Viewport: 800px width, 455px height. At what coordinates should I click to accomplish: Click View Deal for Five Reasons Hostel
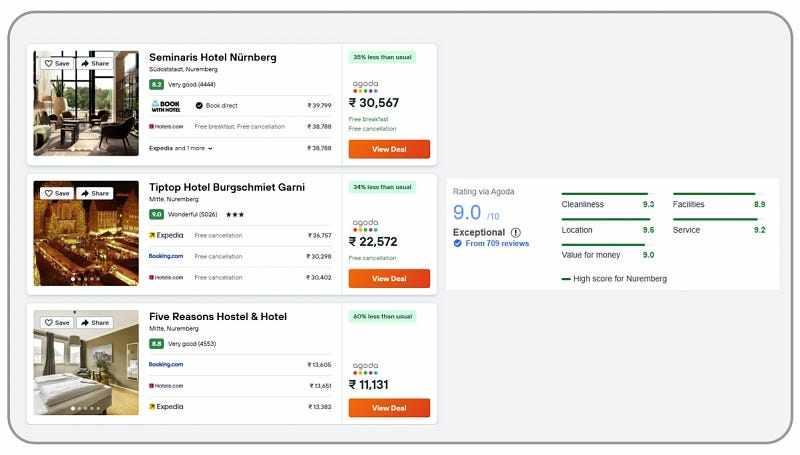389,408
